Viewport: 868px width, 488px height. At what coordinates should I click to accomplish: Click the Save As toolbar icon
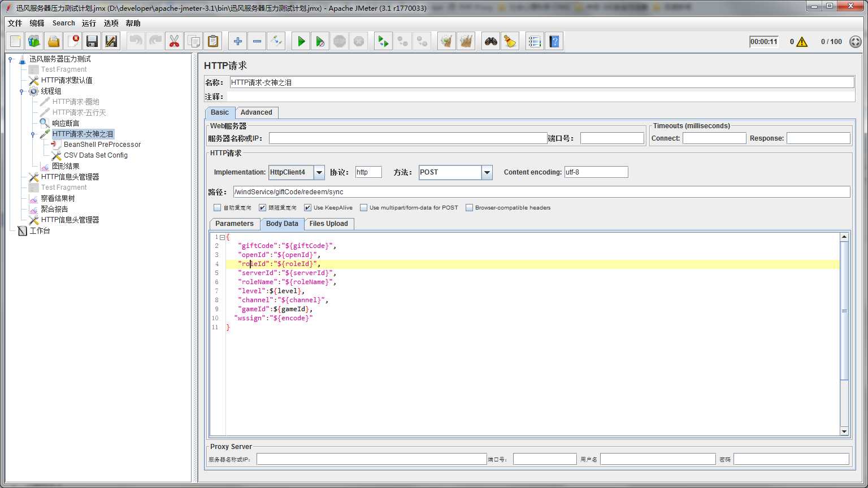tap(111, 41)
